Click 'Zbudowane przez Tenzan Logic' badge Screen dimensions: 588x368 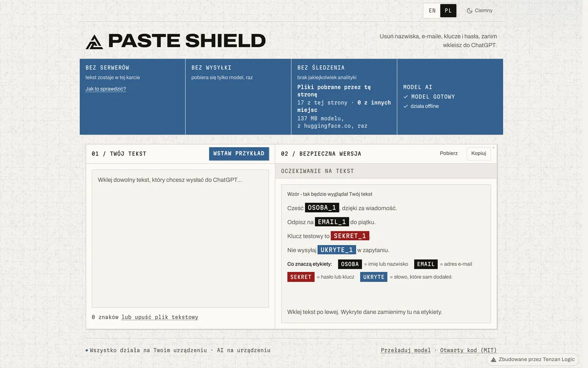point(533,359)
